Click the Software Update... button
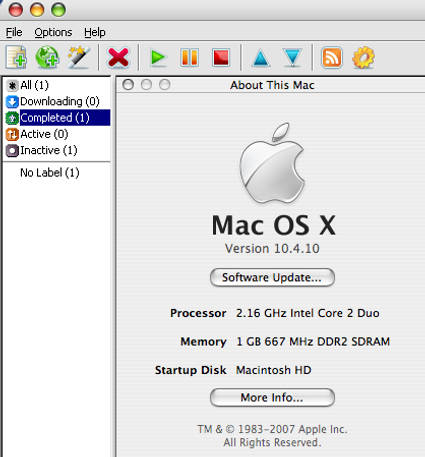 (272, 277)
